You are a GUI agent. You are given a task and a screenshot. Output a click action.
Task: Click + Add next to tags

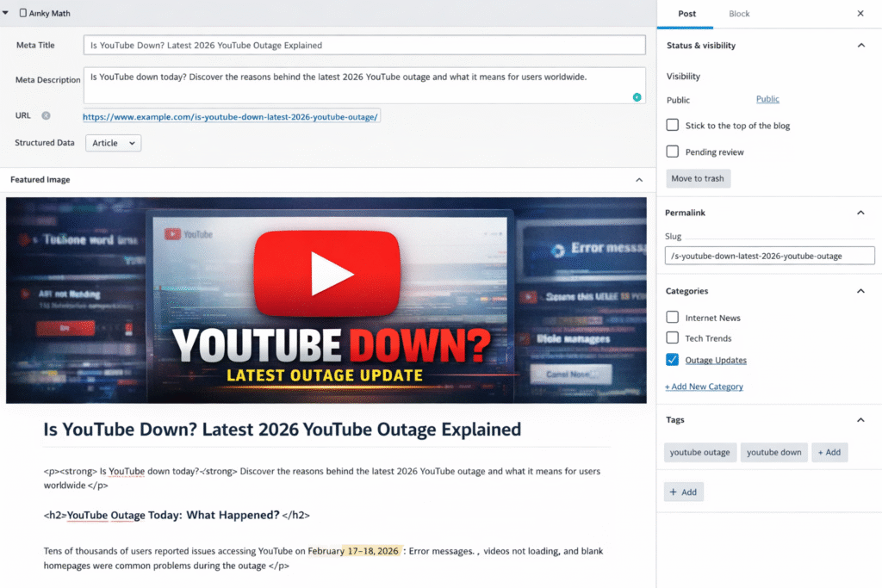point(829,452)
